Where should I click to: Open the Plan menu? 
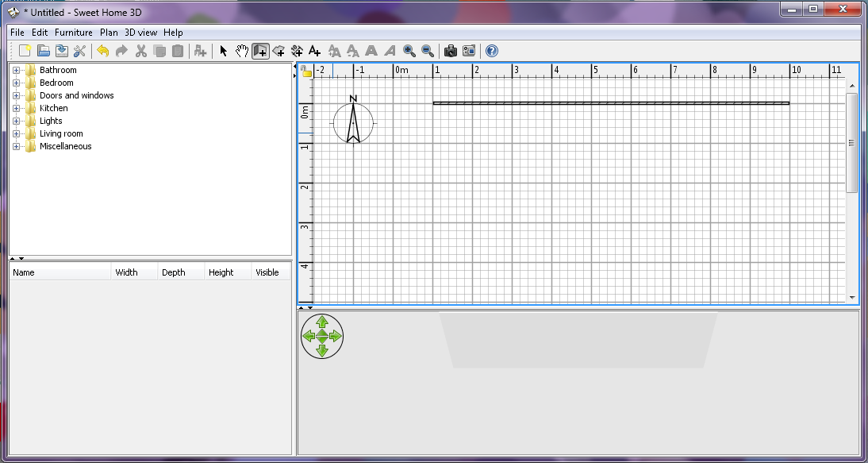click(x=109, y=33)
